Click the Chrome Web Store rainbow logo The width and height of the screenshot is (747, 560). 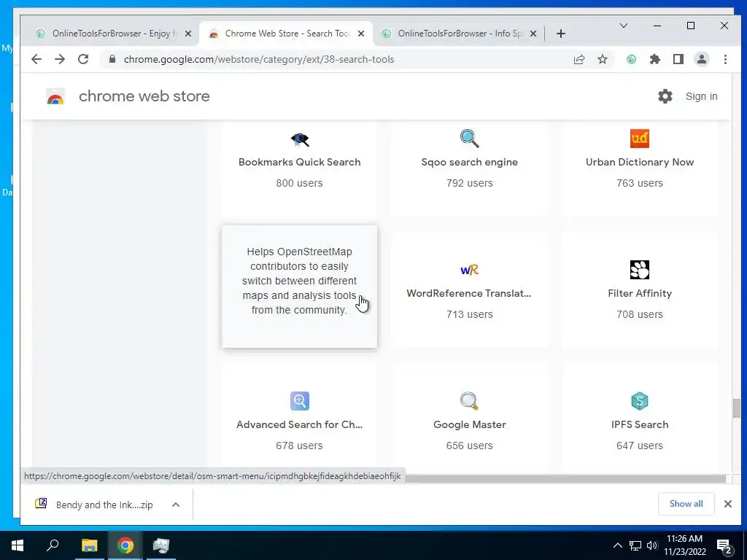(55, 97)
